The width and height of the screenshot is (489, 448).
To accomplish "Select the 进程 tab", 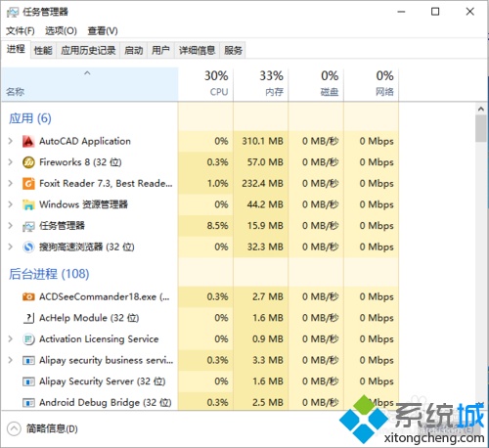I will (16, 49).
